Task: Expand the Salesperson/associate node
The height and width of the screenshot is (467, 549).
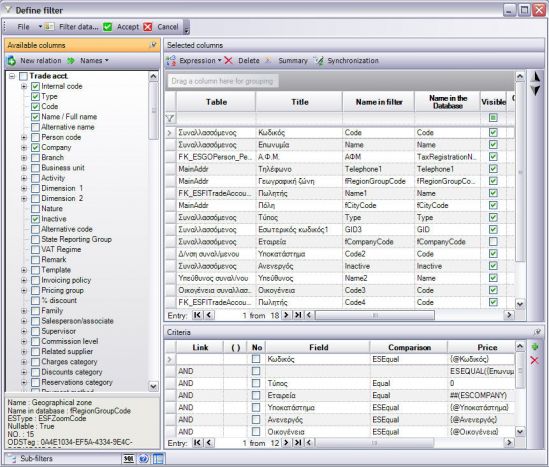Action: click(x=24, y=321)
